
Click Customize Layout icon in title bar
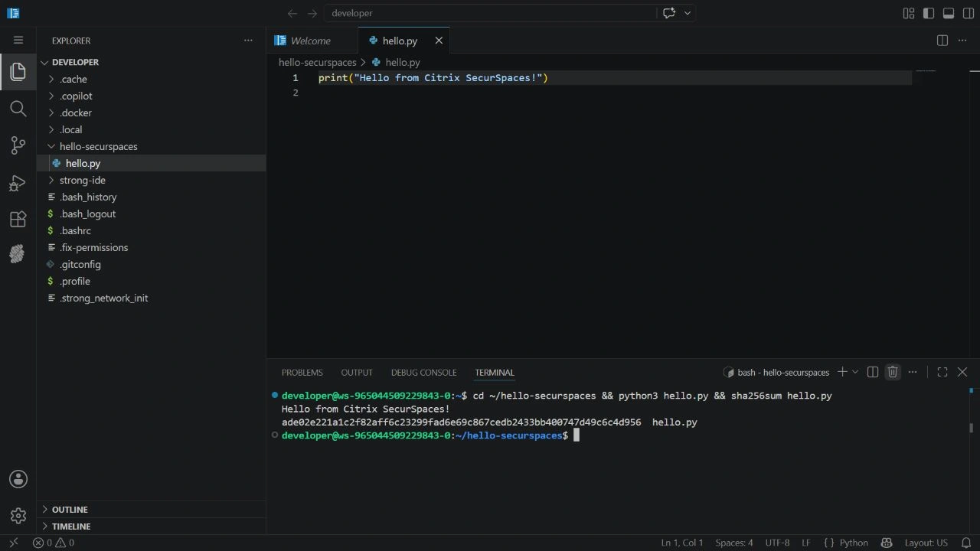pos(909,13)
